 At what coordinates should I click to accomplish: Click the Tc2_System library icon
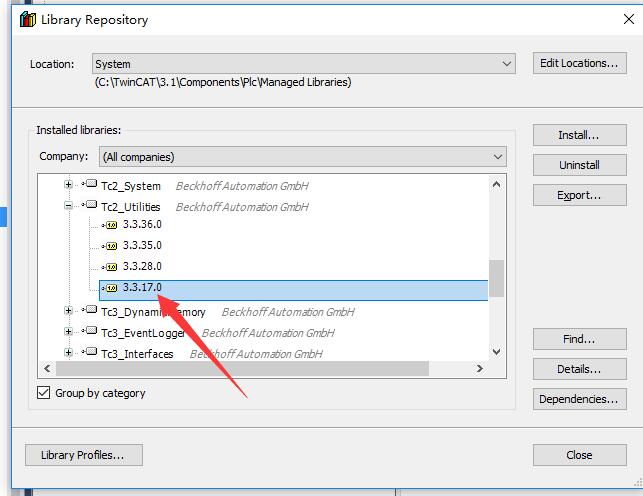[x=90, y=184]
